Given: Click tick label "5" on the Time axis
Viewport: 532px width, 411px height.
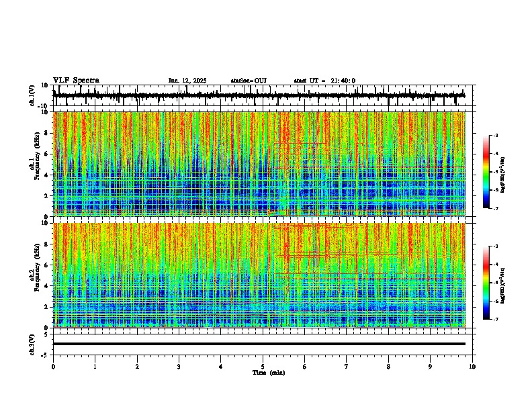Looking at the screenshot, I should coord(263,367).
